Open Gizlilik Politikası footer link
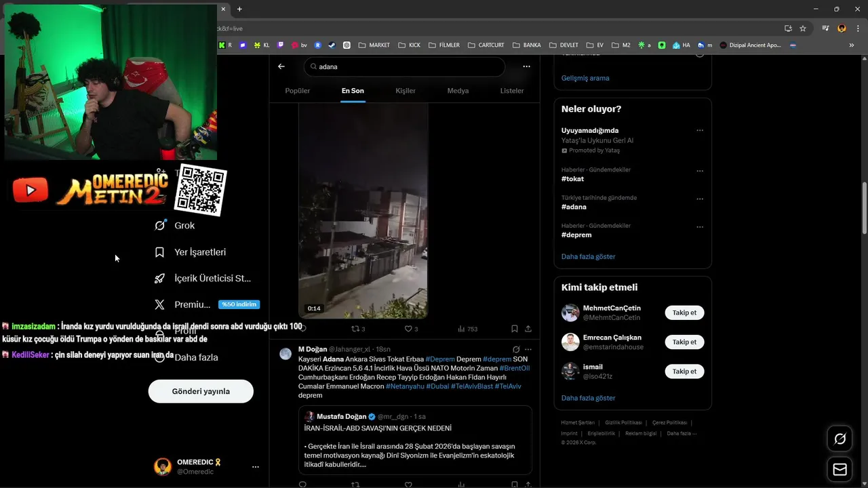The image size is (868, 488). click(x=623, y=422)
